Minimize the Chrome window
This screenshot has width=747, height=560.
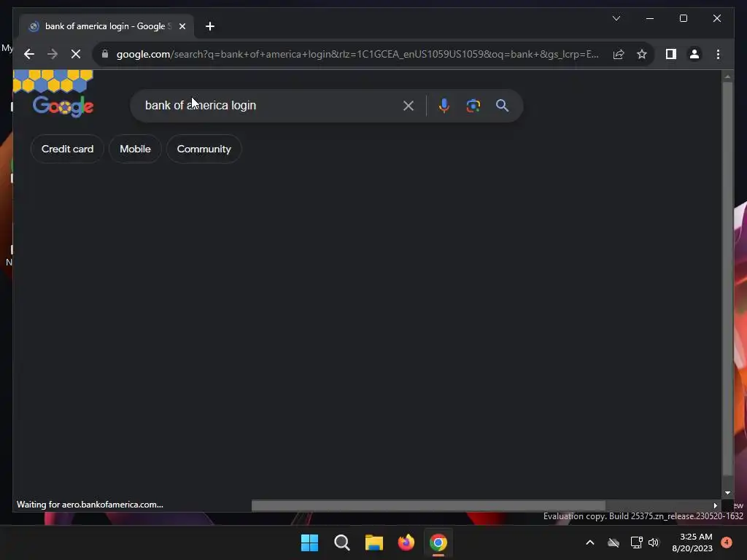[650, 18]
